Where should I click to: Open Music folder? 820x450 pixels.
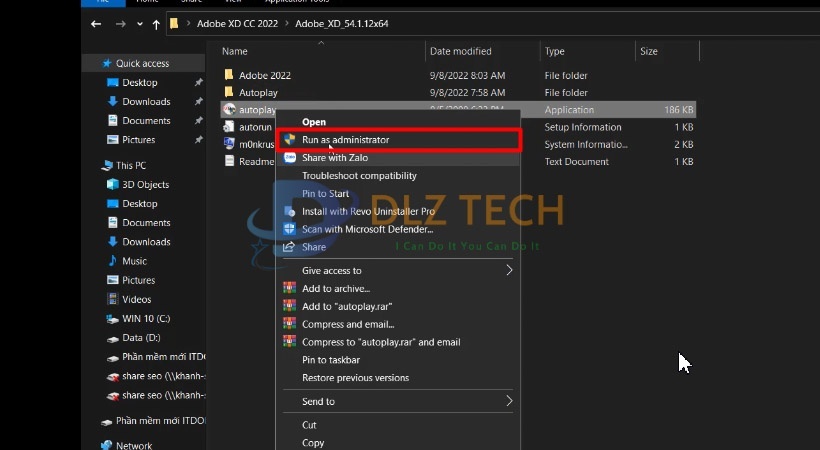134,261
